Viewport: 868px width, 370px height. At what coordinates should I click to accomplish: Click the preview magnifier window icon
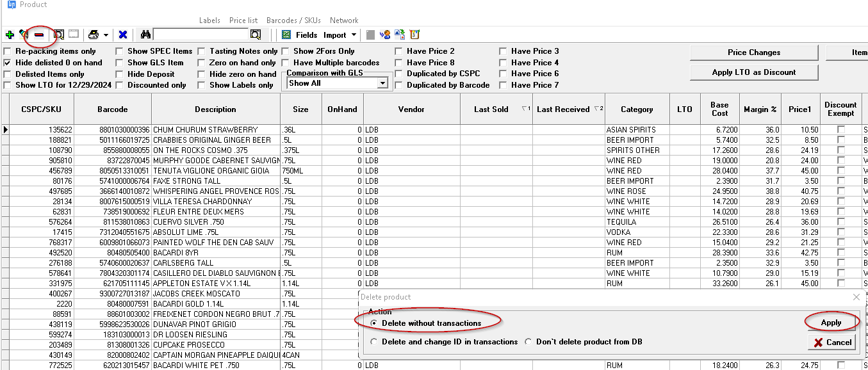click(x=59, y=35)
